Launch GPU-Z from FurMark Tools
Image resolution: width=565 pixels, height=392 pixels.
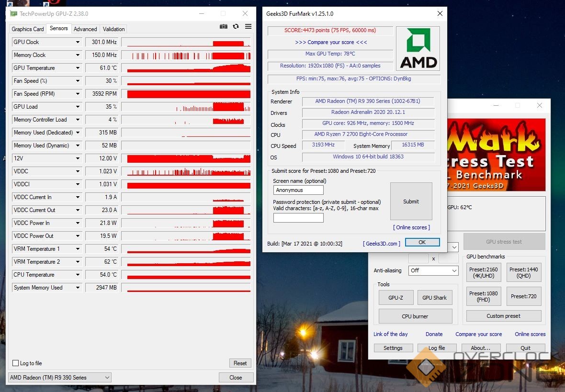coord(395,298)
